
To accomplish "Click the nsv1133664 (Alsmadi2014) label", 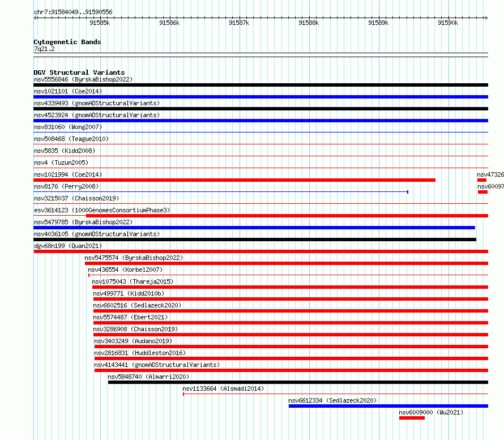I will coord(223,388).
